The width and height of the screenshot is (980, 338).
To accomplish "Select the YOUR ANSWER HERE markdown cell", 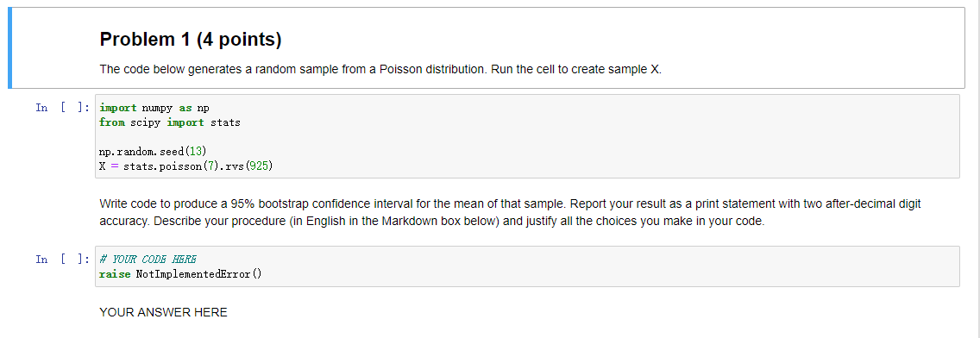I will click(163, 312).
